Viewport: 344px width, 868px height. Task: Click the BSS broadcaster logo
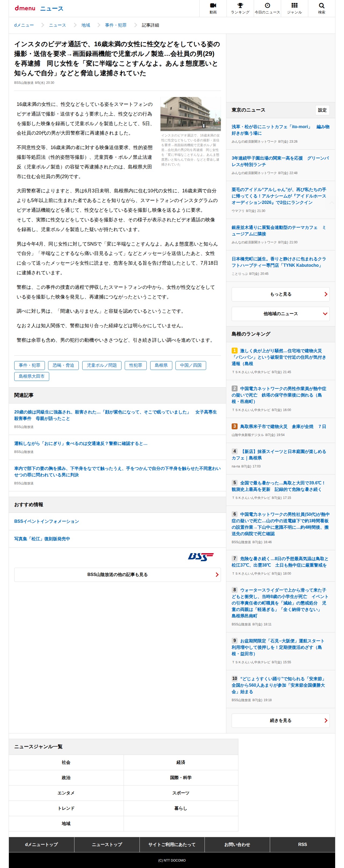point(200,557)
